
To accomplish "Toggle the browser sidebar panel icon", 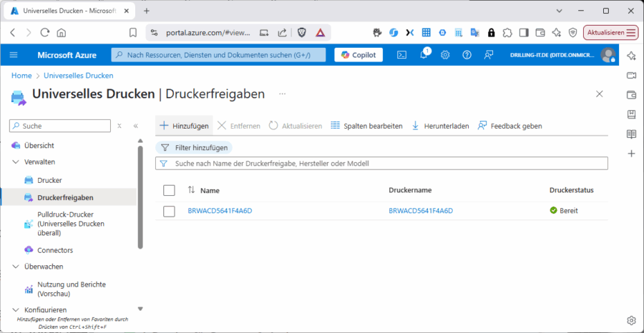I will pos(524,33).
